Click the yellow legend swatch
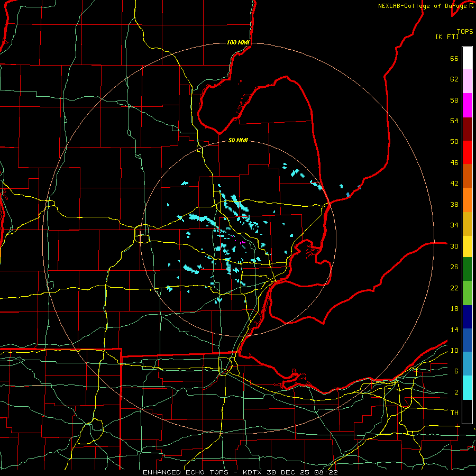The height and width of the screenshot is (476, 476). [467, 246]
